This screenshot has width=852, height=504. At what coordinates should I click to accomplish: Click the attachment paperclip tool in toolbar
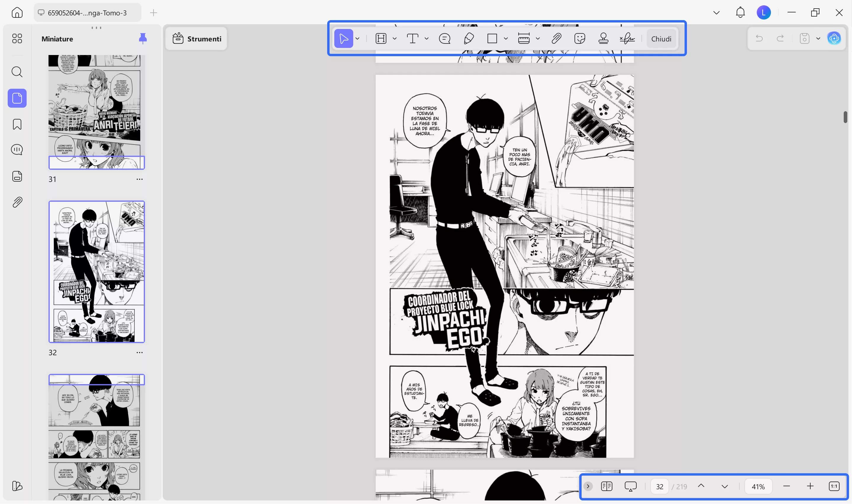556,39
